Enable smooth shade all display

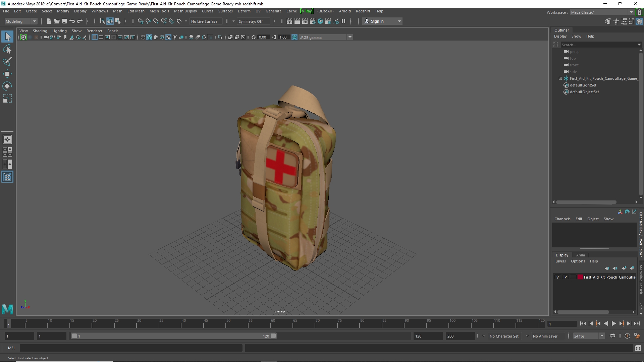[149, 37]
